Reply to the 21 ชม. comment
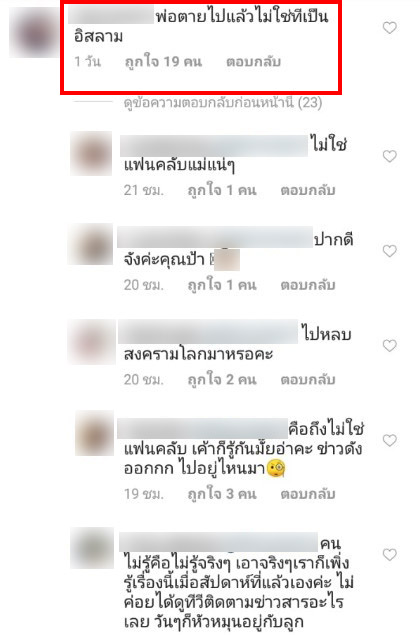Screen dimensions: 420x635 308,190
